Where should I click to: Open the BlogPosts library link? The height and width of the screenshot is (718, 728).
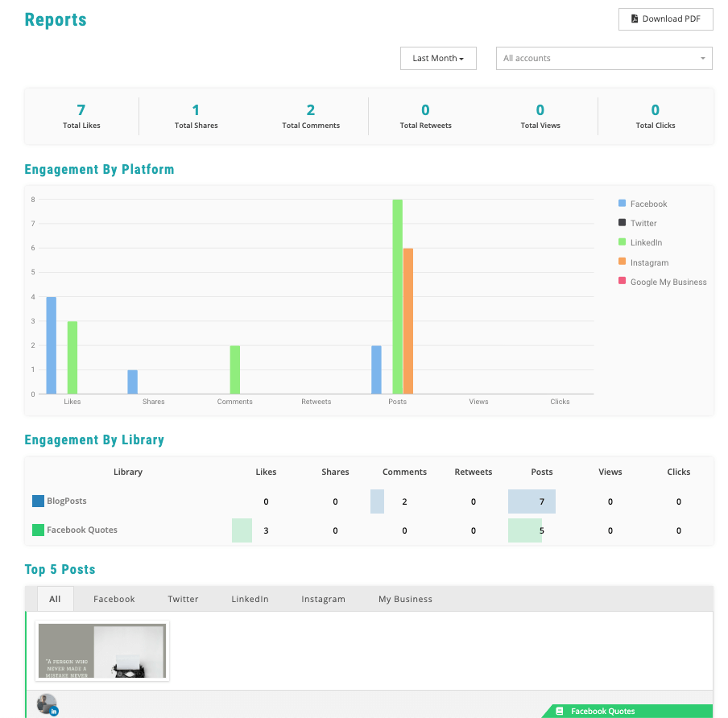coord(66,501)
